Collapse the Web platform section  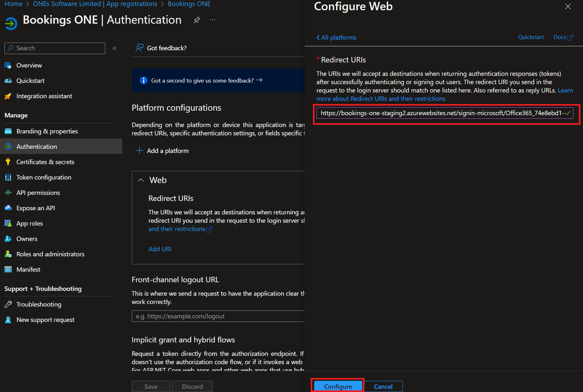(141, 180)
